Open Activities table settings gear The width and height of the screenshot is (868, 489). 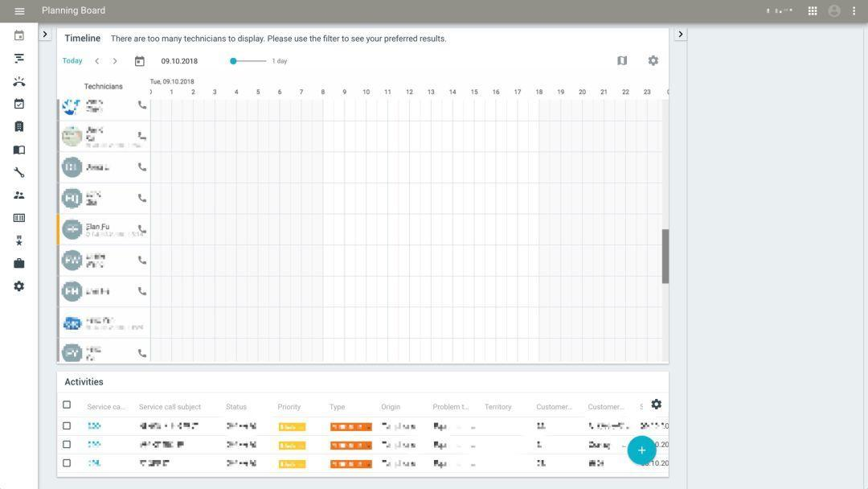pyautogui.click(x=656, y=405)
